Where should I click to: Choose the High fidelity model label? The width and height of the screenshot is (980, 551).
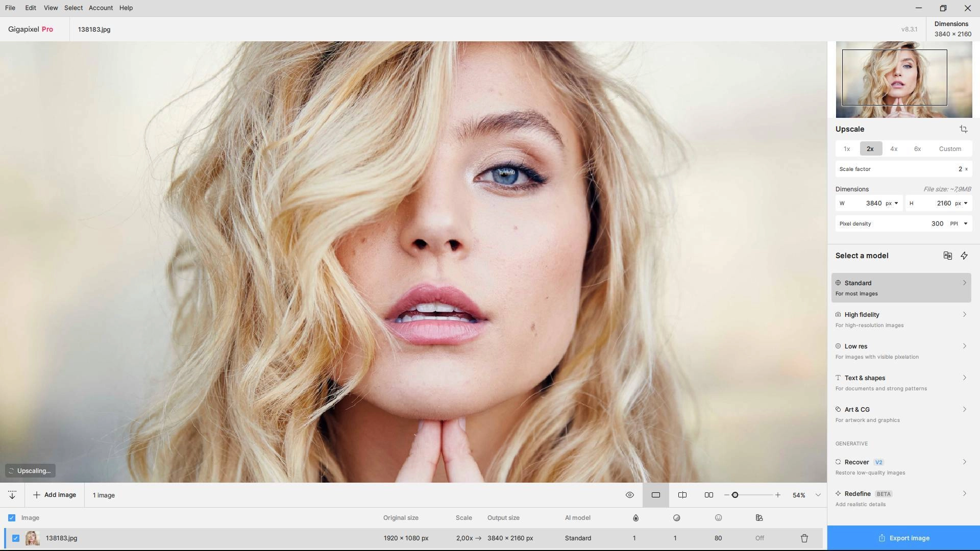pos(862,314)
